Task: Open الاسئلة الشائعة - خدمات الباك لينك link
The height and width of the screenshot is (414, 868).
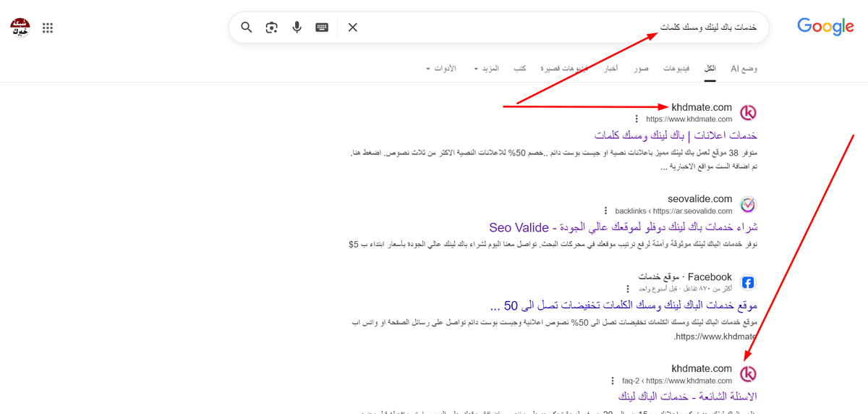Action: [688, 397]
